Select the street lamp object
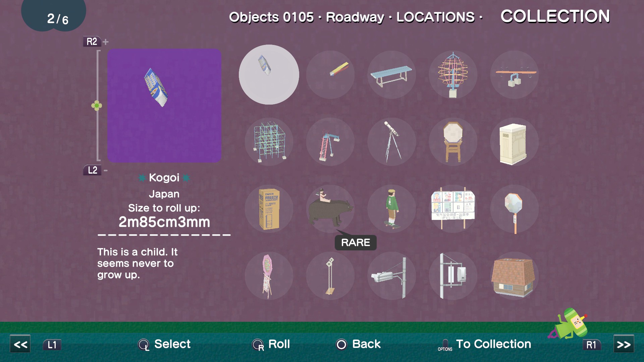 391,276
